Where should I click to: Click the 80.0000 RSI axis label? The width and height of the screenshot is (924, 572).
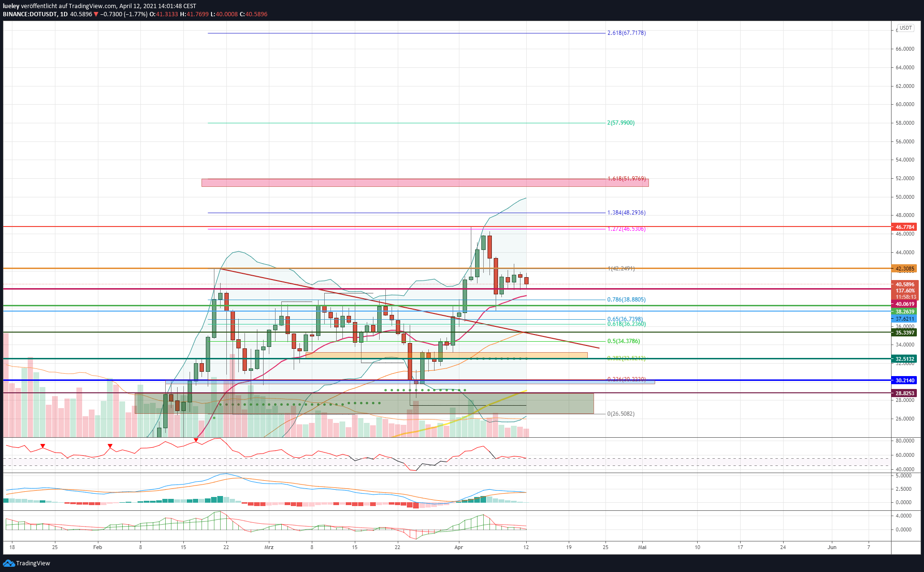point(905,441)
